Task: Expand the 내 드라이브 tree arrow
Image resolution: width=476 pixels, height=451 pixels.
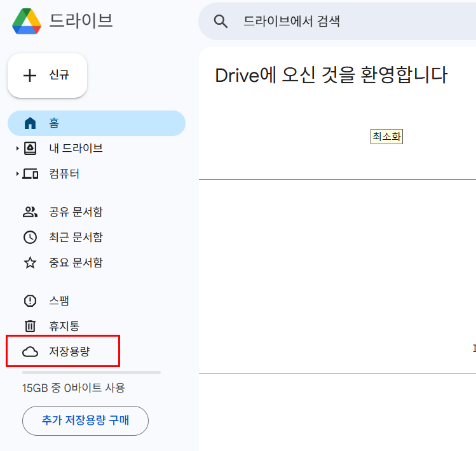Action: (x=17, y=149)
